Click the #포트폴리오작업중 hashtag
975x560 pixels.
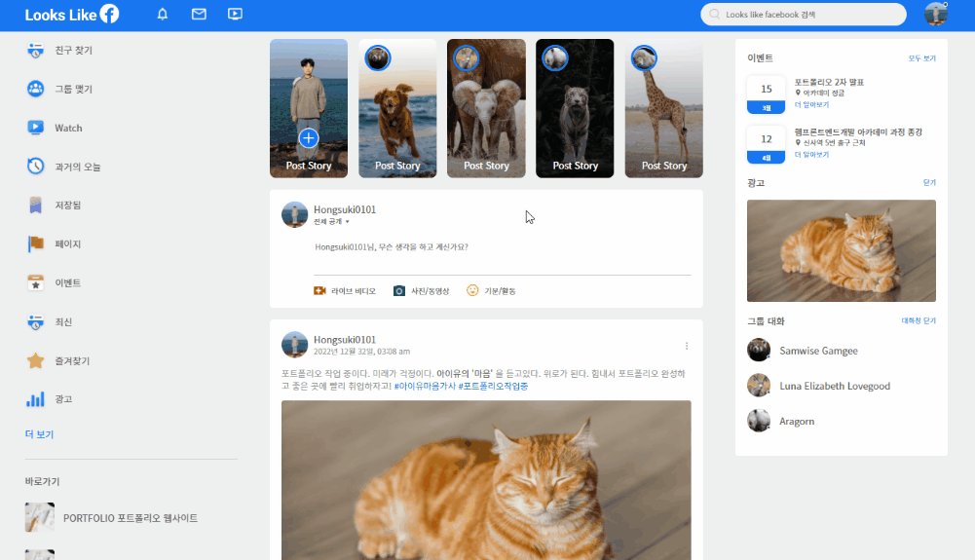coord(493,386)
